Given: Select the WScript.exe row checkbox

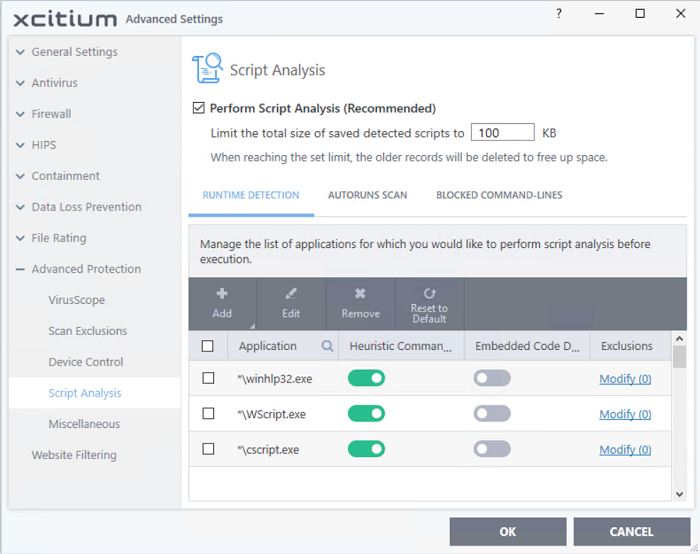Looking at the screenshot, I should click(x=208, y=413).
